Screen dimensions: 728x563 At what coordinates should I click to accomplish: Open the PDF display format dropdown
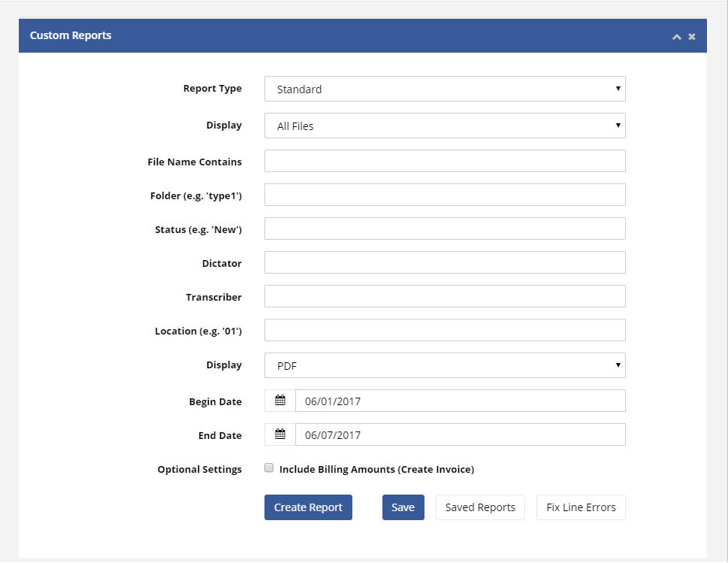tap(445, 365)
